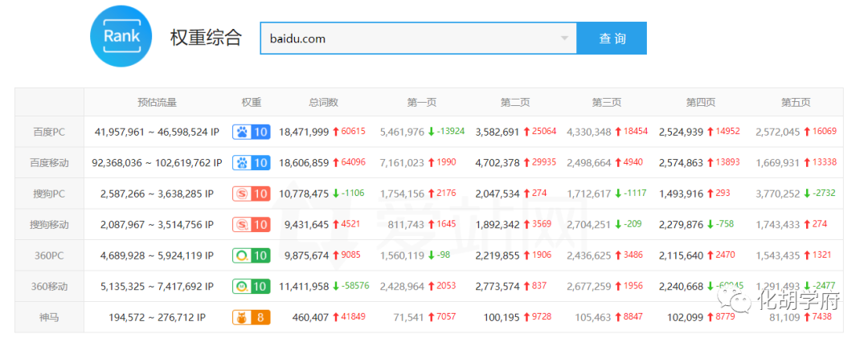Click the Baidu mobile weight 10 badge

click(x=251, y=162)
